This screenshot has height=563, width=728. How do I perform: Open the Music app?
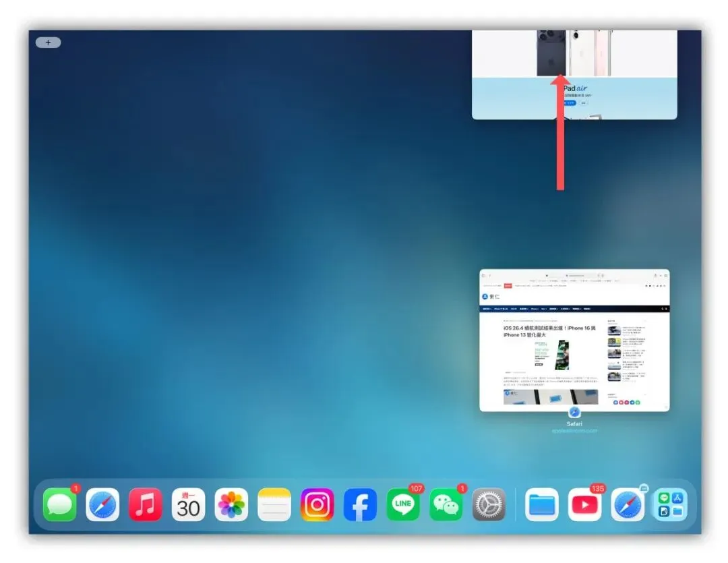click(146, 505)
